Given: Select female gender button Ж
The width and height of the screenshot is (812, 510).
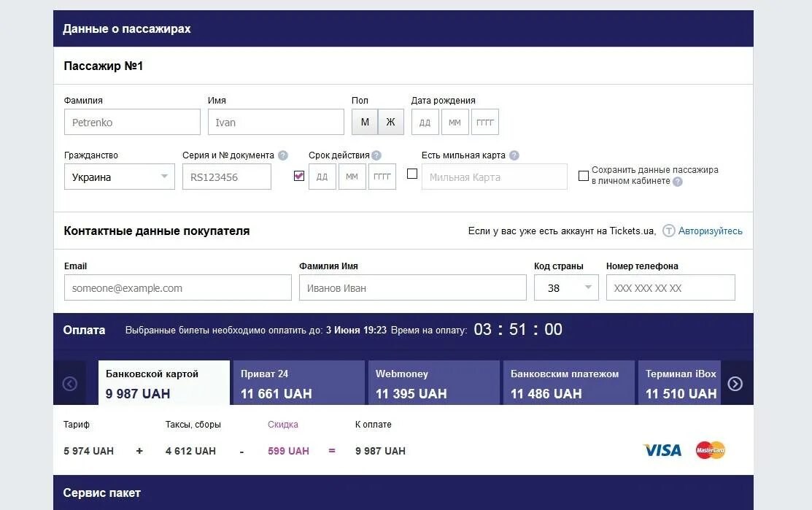Looking at the screenshot, I should (x=391, y=122).
